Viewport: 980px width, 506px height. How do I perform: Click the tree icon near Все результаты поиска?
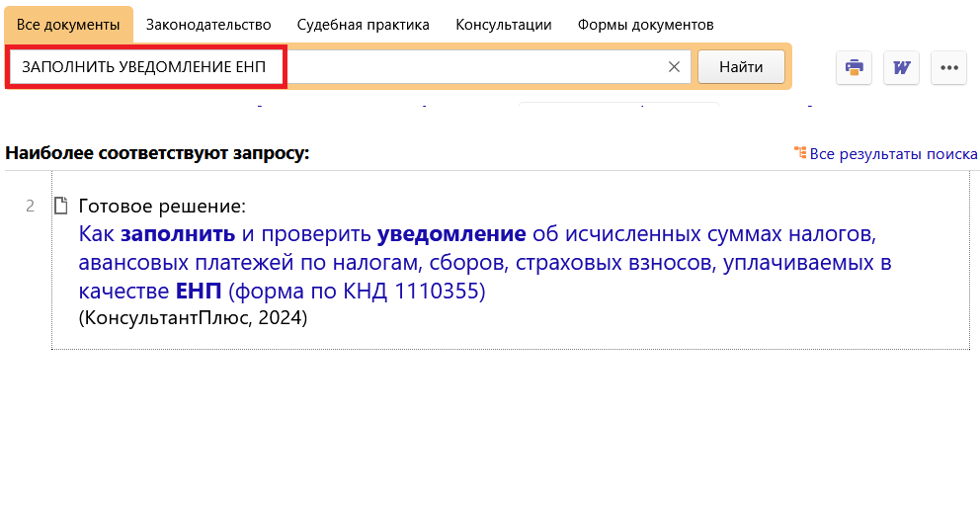[800, 152]
